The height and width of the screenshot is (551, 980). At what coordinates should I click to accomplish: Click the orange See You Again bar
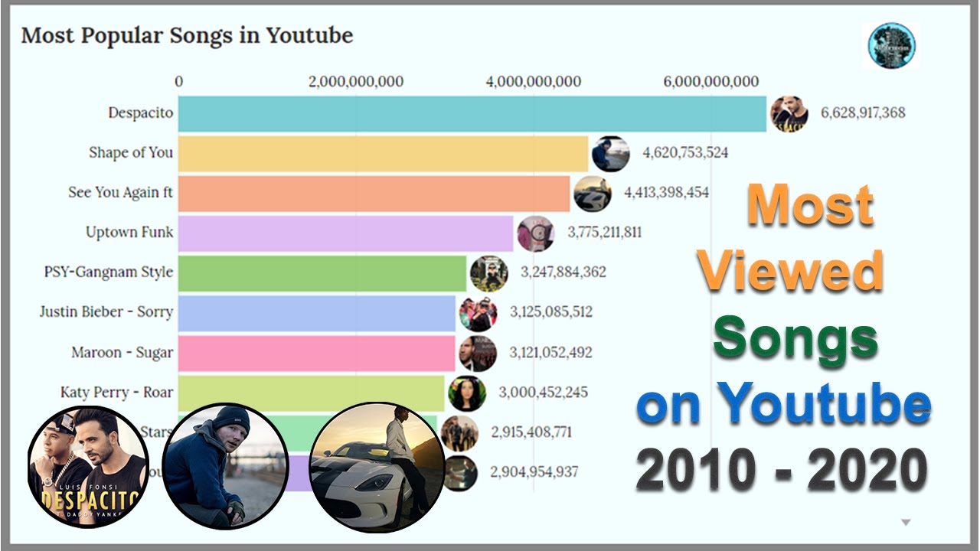[374, 194]
